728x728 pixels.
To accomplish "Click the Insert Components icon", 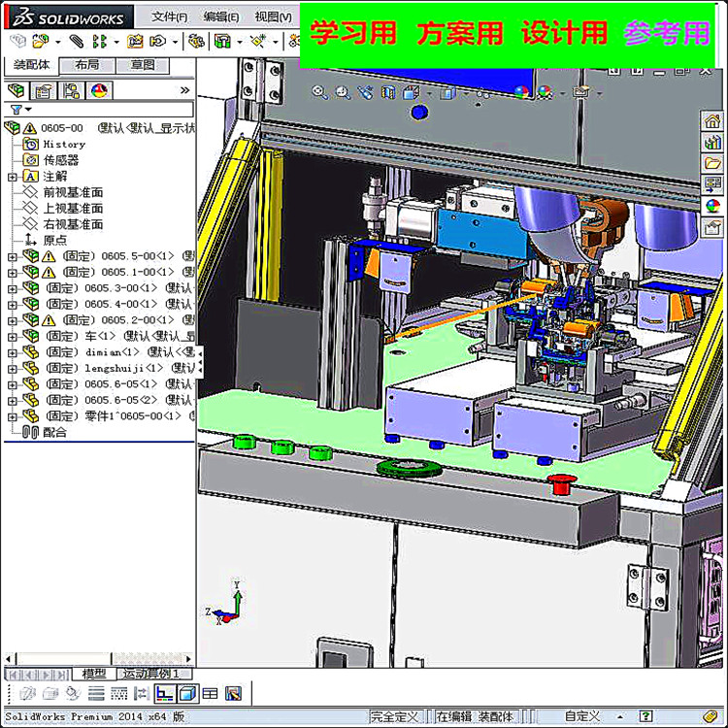I will click(x=41, y=42).
